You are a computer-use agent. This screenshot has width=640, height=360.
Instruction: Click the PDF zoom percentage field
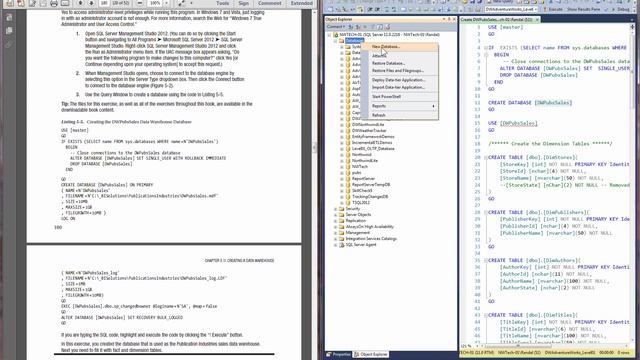(x=155, y=3)
